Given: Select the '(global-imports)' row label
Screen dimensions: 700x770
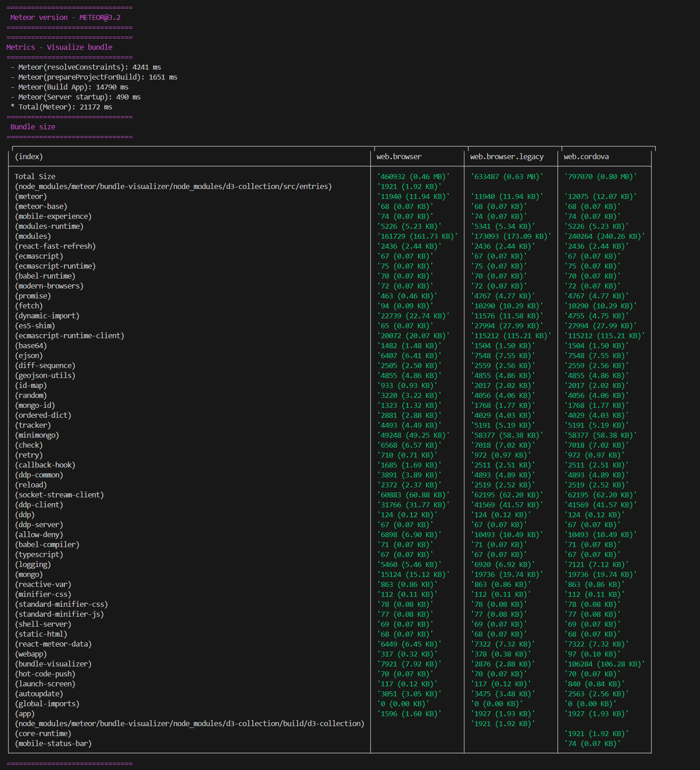Looking at the screenshot, I should tap(47, 704).
